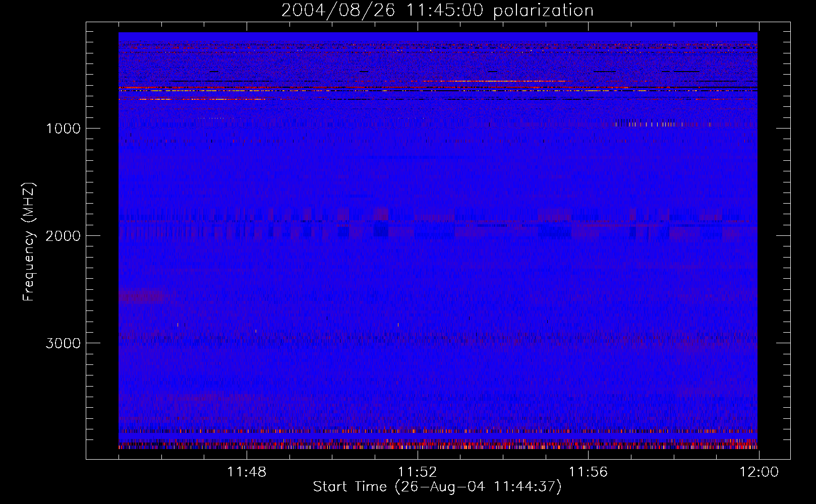Click the 'Frequency (MHZ)' y-axis label

29,242
